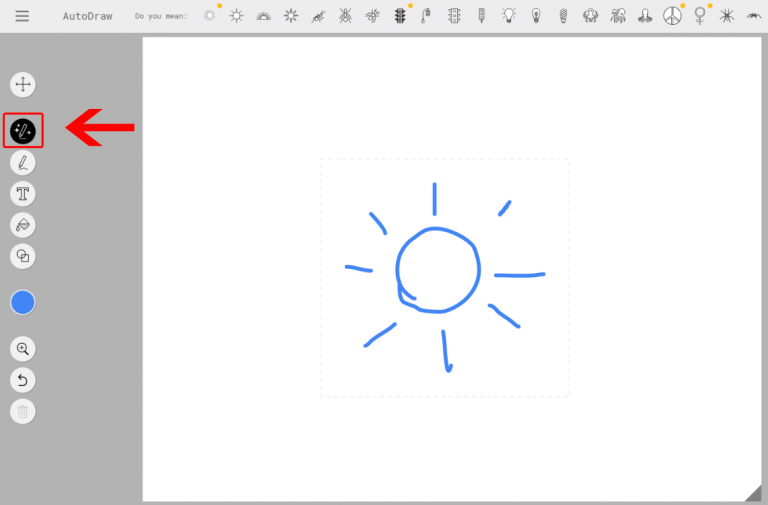
Task: Select the Move/Select tool
Action: click(x=23, y=85)
